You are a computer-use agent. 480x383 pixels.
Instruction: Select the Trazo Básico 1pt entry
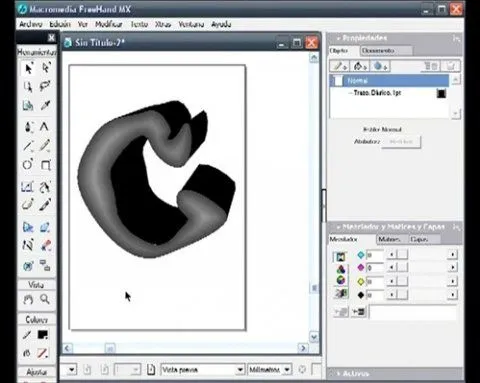point(377,93)
